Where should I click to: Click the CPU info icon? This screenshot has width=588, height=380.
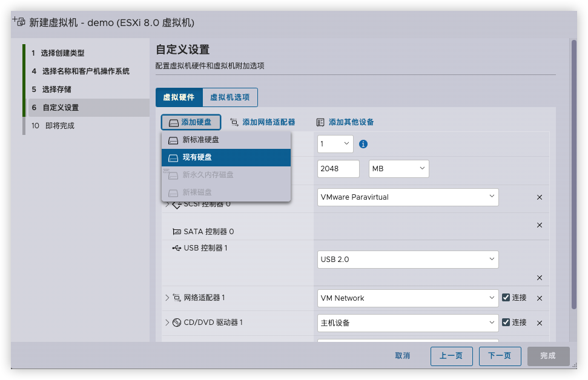tap(363, 144)
